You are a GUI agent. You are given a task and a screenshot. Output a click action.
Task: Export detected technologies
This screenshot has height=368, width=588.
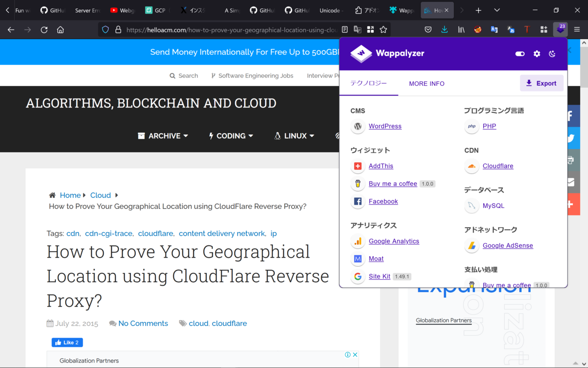pyautogui.click(x=541, y=83)
